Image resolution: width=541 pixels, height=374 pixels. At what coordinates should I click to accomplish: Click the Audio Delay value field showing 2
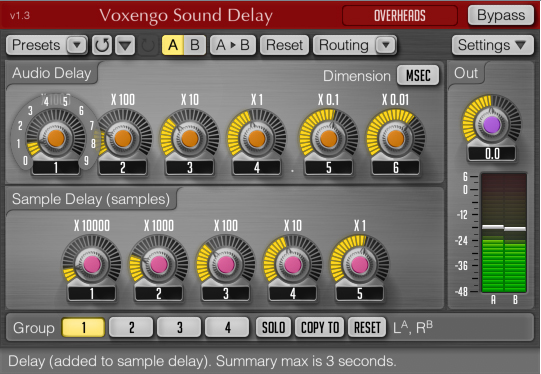[x=123, y=168]
